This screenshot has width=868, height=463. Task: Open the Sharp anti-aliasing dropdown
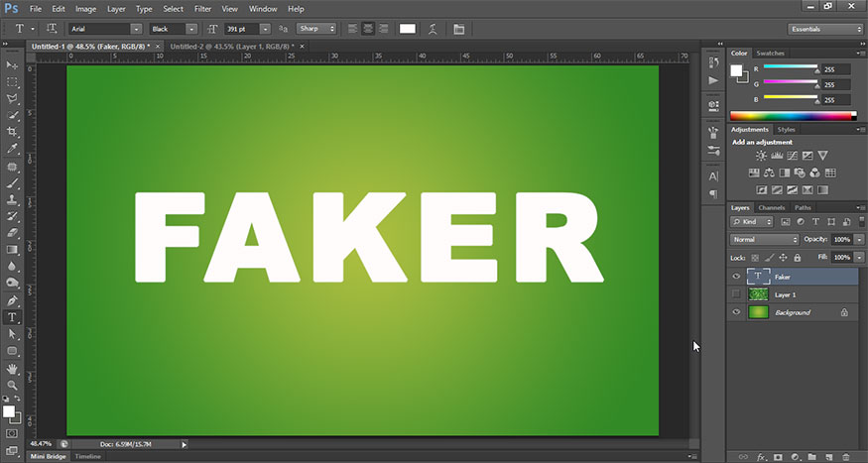click(316, 29)
